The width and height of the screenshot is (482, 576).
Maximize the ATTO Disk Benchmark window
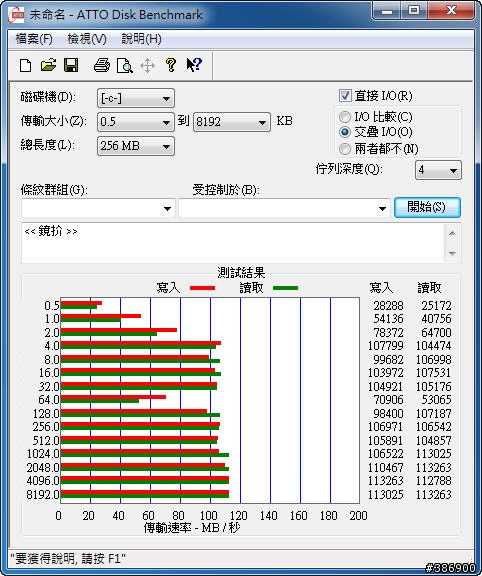414,11
